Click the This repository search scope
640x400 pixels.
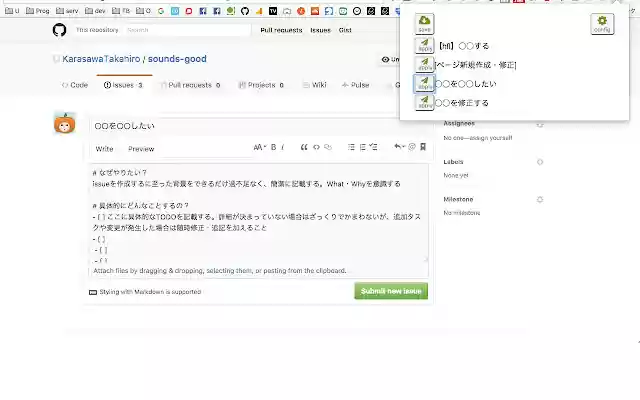point(97,30)
